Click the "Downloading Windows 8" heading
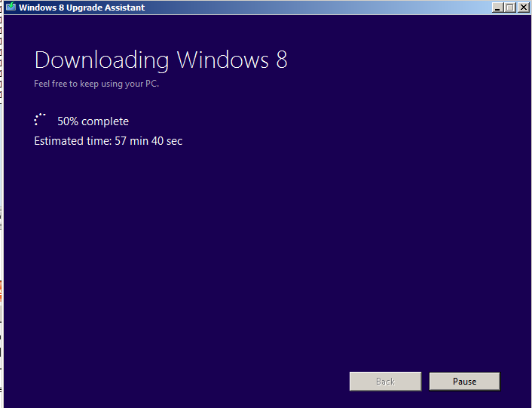 (161, 60)
